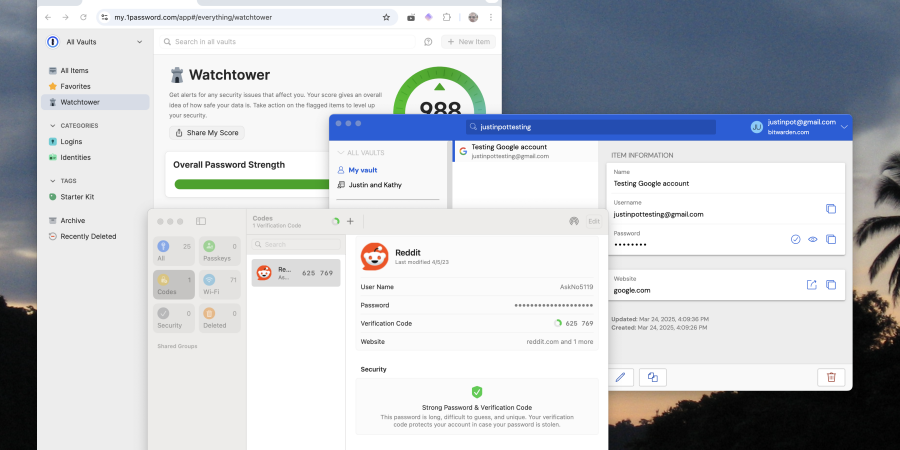This screenshot has height=450, width=900.
Task: Edit the Bitwarden item with pencil icon
Action: pyautogui.click(x=620, y=377)
